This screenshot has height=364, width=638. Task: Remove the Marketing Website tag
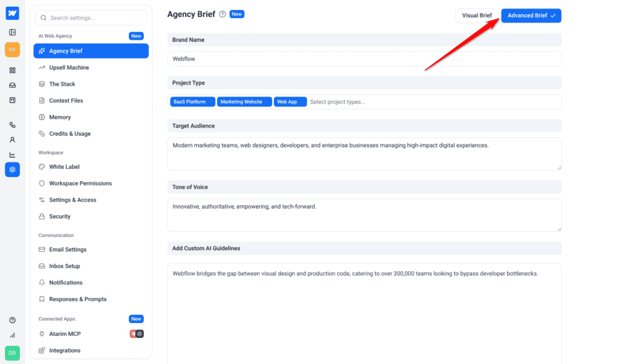pyautogui.click(x=267, y=102)
